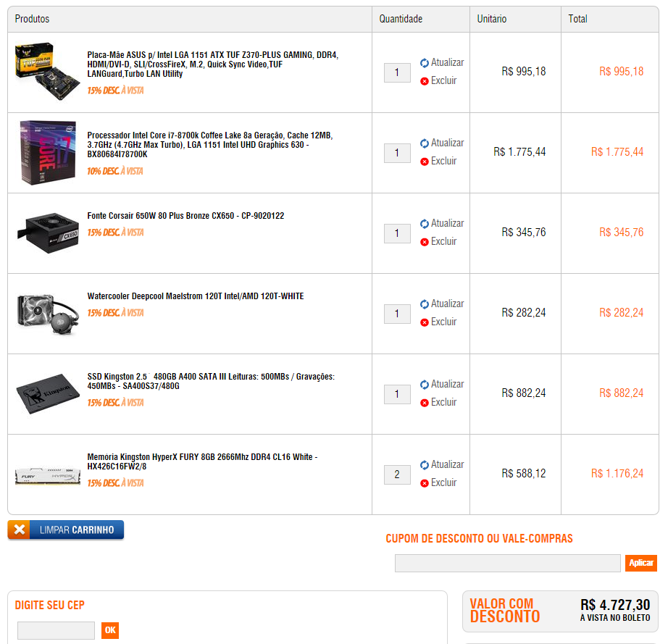Click the Atualizar refresh icon for the Intel i7-8700k
668x644 pixels.
pyautogui.click(x=425, y=143)
